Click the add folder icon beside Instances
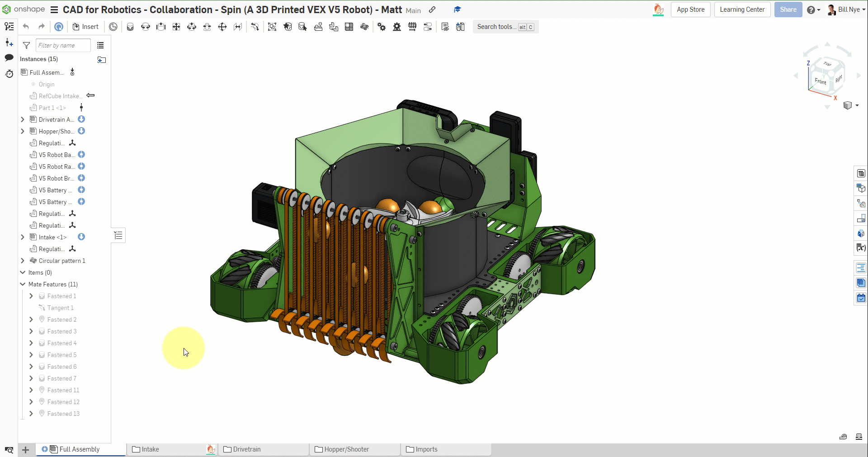The width and height of the screenshot is (868, 457). (x=102, y=60)
